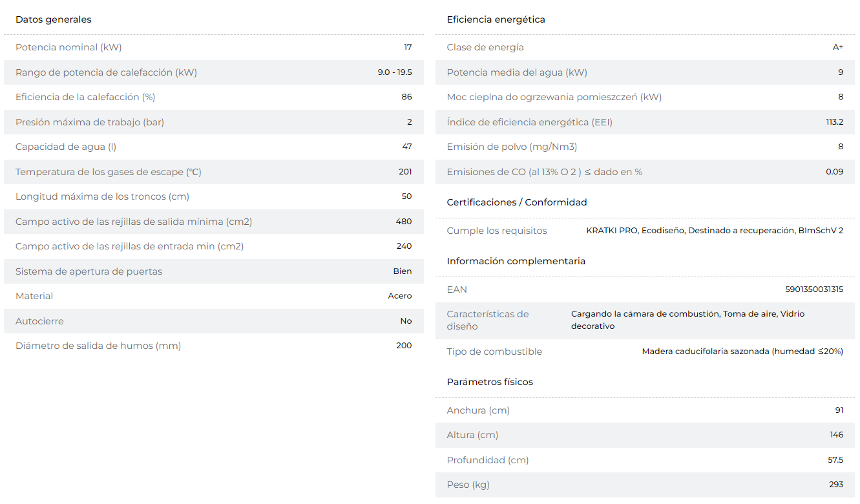
Task: Select the 9.0 - 19.5 heating range value
Action: 395,72
